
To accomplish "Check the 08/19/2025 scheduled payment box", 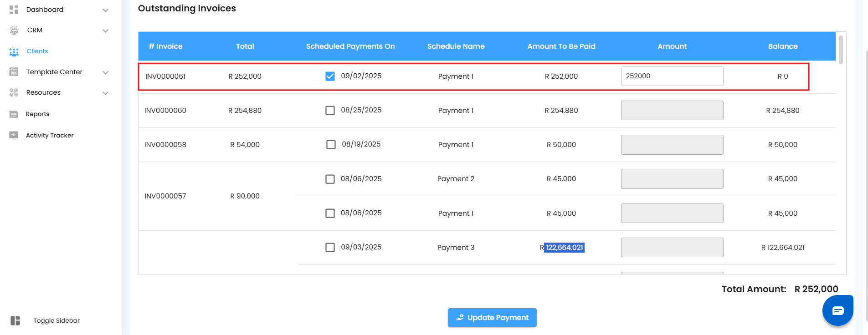I will pyautogui.click(x=331, y=145).
